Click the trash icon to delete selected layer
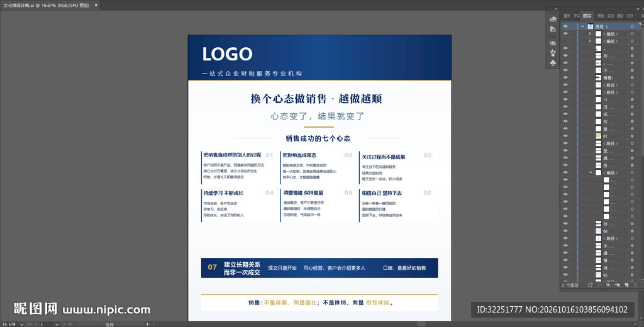 635,285
